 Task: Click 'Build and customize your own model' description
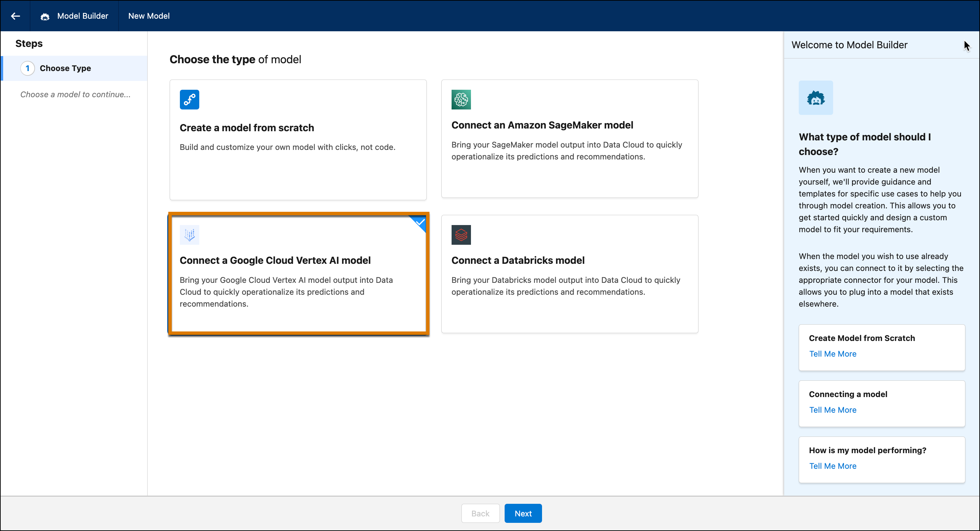click(x=288, y=147)
